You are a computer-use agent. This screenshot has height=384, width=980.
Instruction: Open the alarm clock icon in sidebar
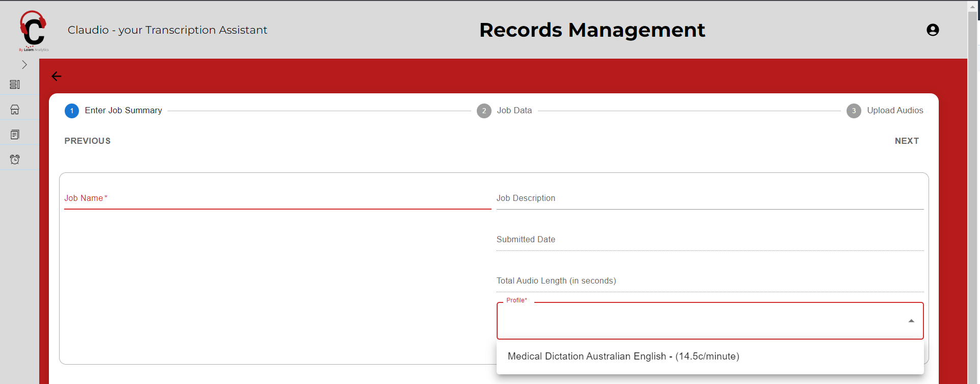point(15,160)
